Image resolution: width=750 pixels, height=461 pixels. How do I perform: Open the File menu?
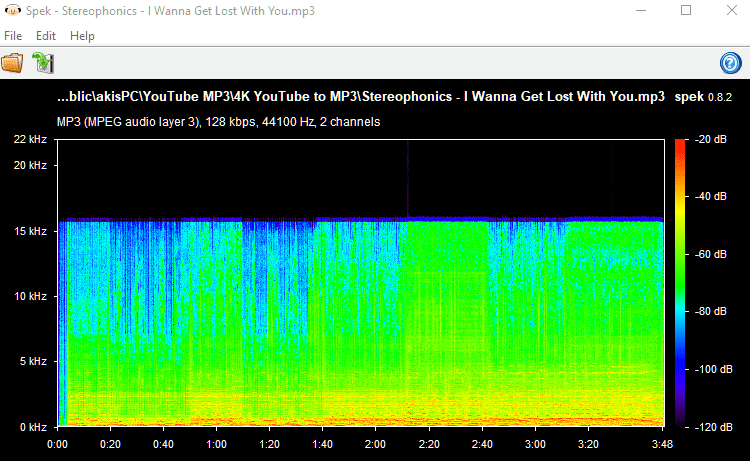[13, 36]
